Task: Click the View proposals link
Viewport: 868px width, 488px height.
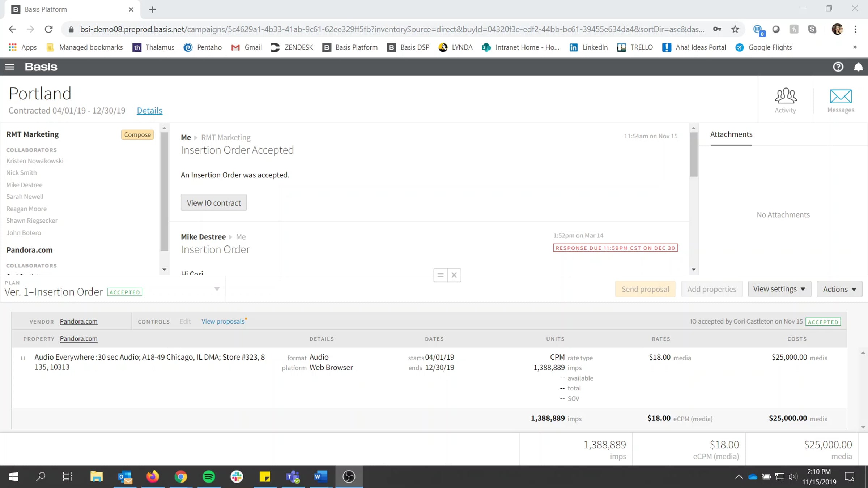Action: pos(223,321)
